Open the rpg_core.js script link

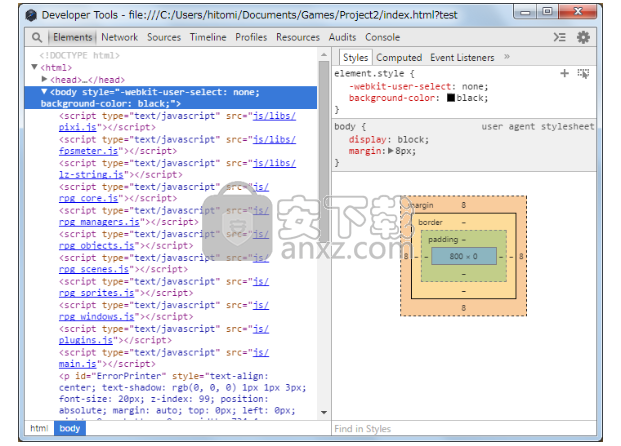click(x=88, y=198)
